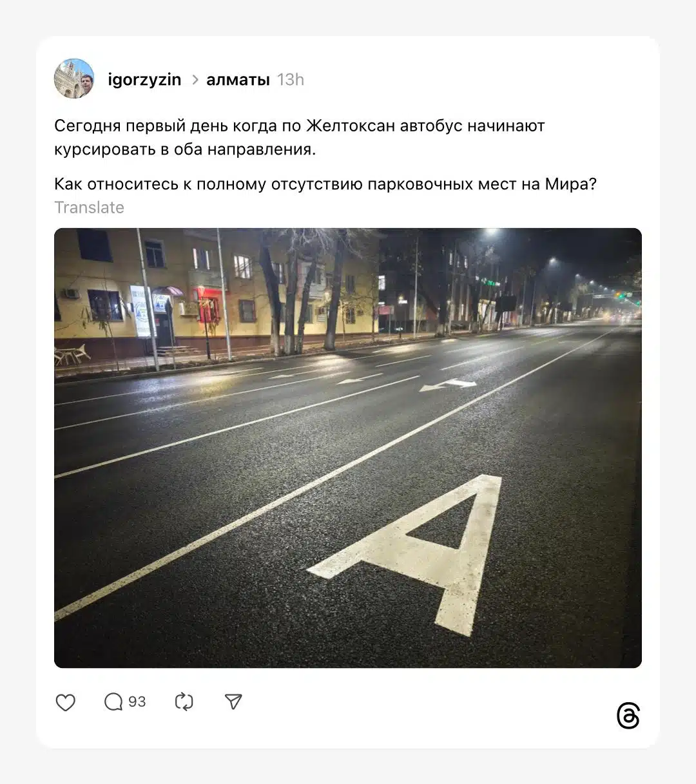The width and height of the screenshot is (696, 784).
Task: Click the first paragraph about Желтоксан buses
Action: [300, 137]
